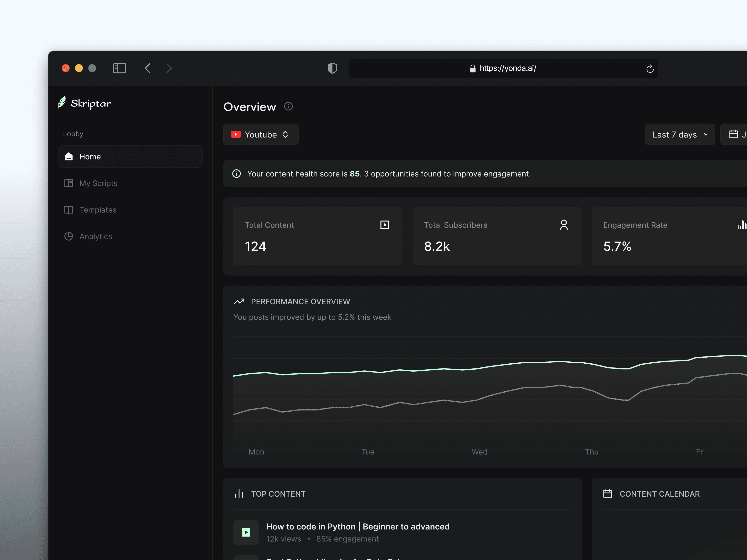Open Analytics from the sidebar

pyautogui.click(x=96, y=236)
